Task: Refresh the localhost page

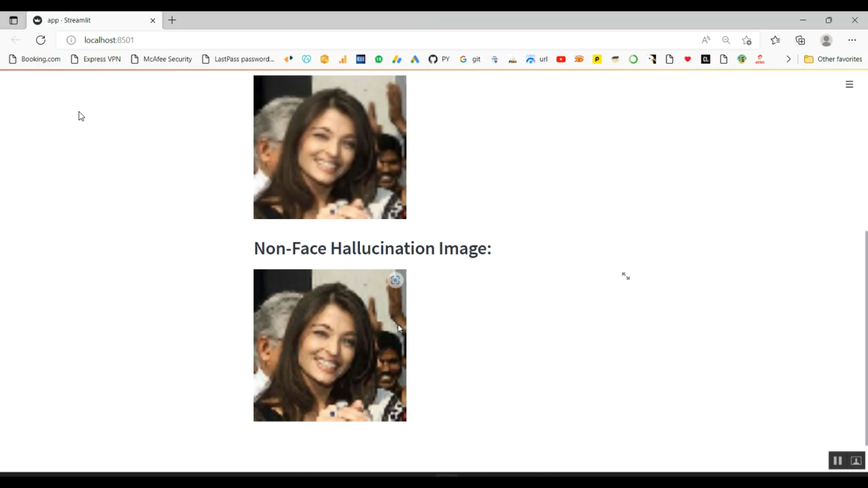Action: (x=41, y=40)
